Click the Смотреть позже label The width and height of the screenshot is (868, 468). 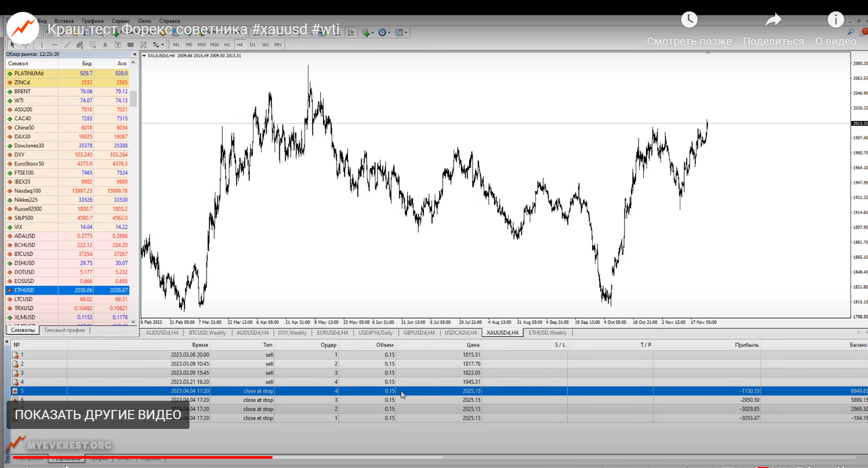[689, 41]
